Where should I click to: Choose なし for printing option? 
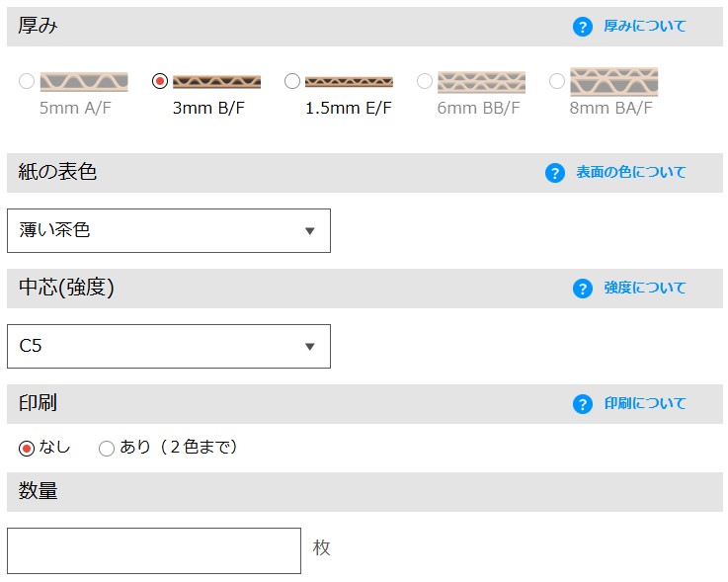(27, 449)
